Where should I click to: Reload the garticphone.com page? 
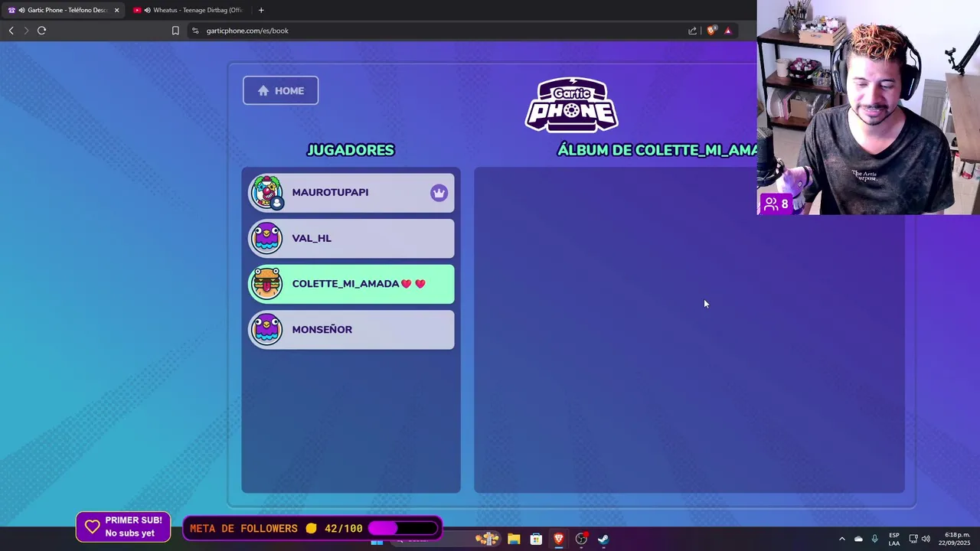pyautogui.click(x=41, y=31)
